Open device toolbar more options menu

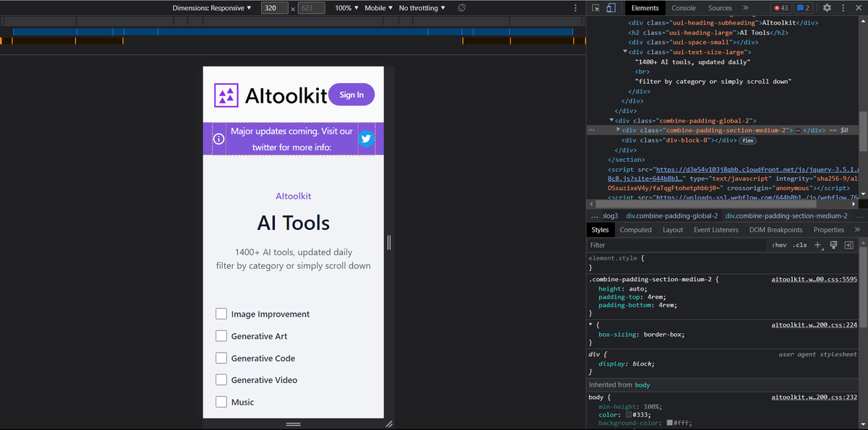click(x=575, y=8)
